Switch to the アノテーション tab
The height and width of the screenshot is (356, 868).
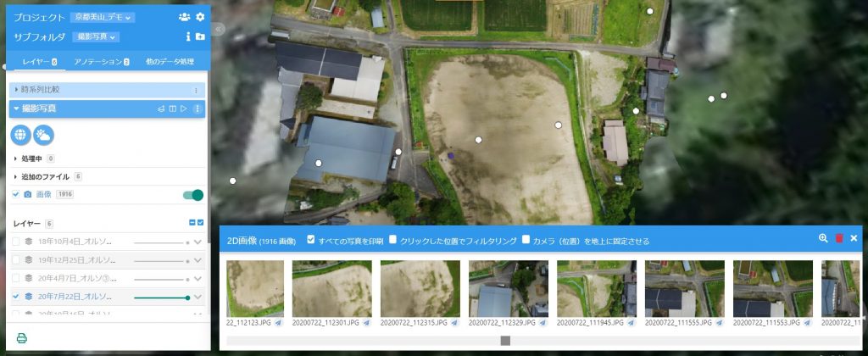point(102,62)
